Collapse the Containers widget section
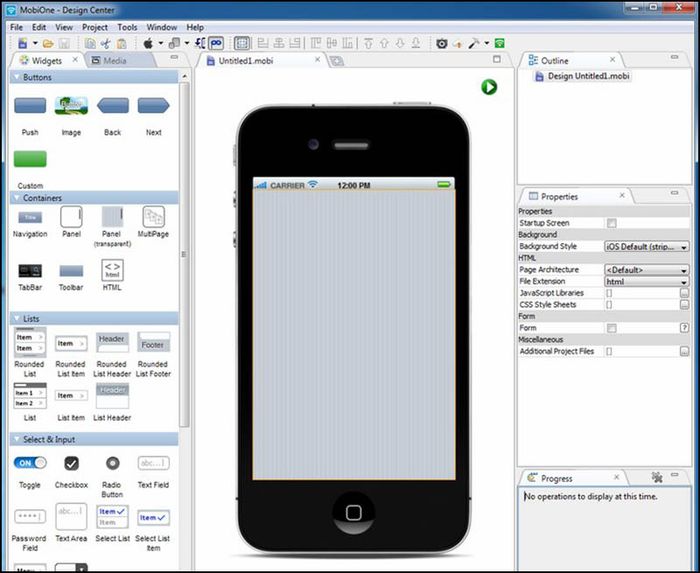Screen dimensions: 700x573 pyautogui.click(x=17, y=198)
